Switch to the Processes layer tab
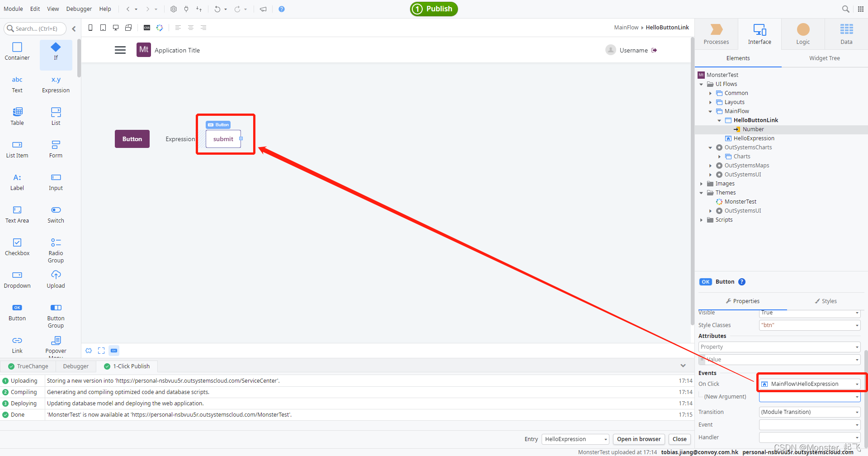Viewport: 868px width, 456px height. 716,34
